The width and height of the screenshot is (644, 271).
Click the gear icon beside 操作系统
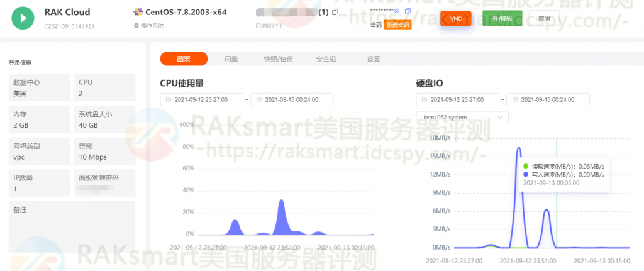[x=136, y=25]
